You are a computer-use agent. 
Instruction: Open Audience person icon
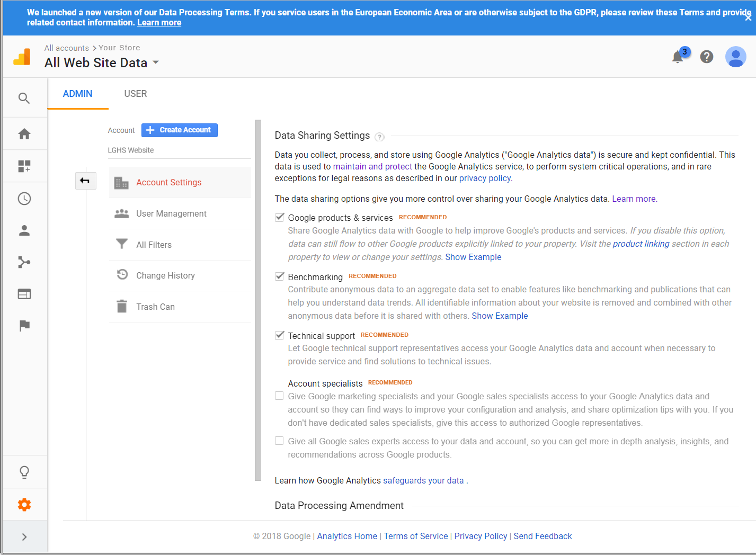pos(24,230)
